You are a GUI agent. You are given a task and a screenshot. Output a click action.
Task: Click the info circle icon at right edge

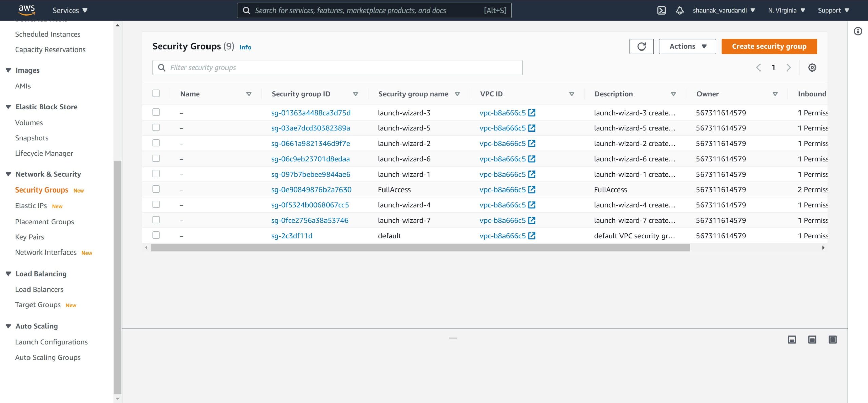(858, 31)
